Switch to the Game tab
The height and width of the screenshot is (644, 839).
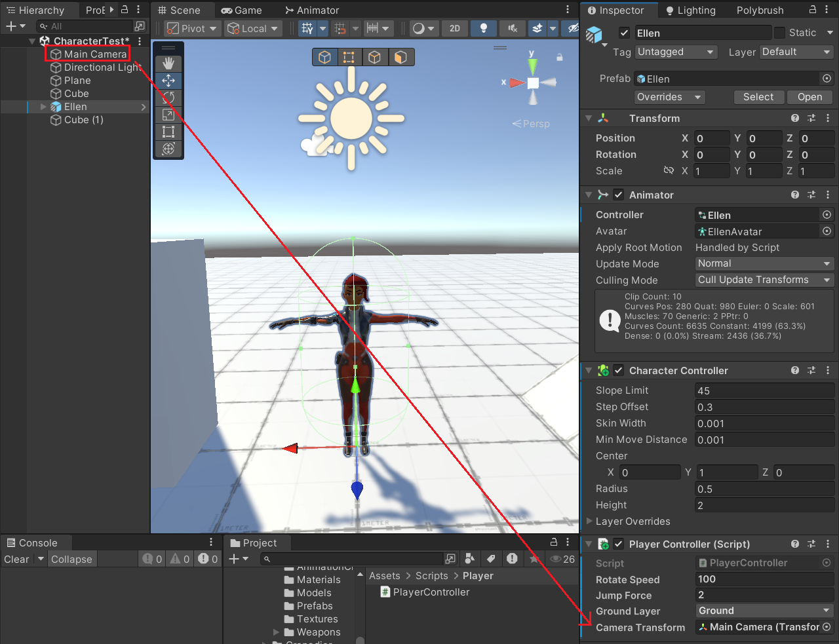click(241, 10)
